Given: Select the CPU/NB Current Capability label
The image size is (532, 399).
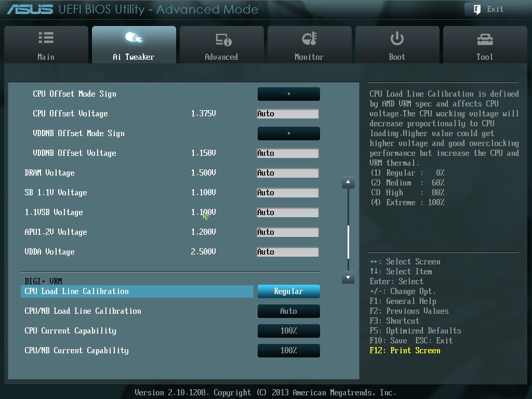Looking at the screenshot, I should [x=77, y=351].
